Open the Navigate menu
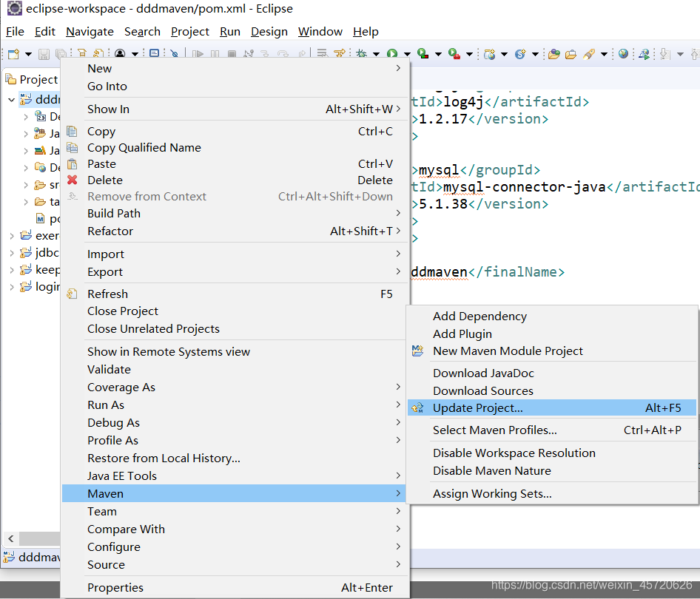 tap(90, 32)
